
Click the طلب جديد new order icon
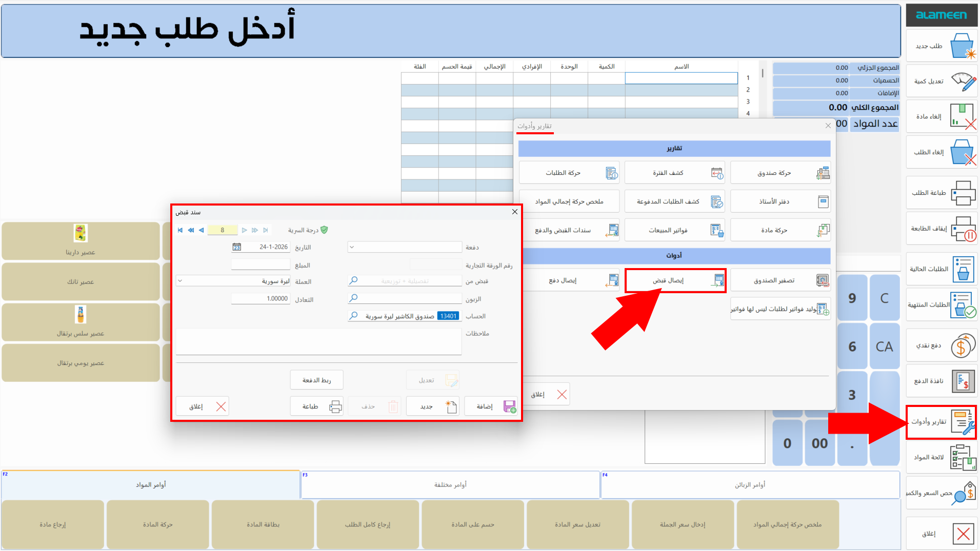(962, 46)
